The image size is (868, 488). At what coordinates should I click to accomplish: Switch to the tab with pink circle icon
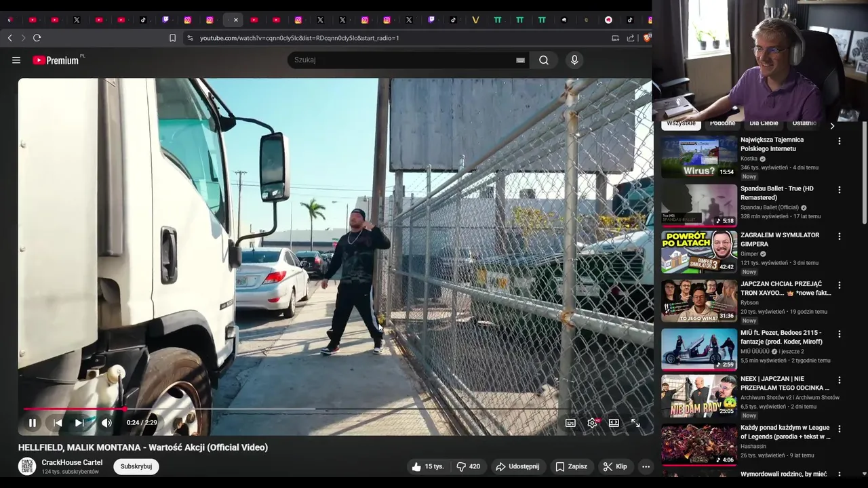(608, 20)
